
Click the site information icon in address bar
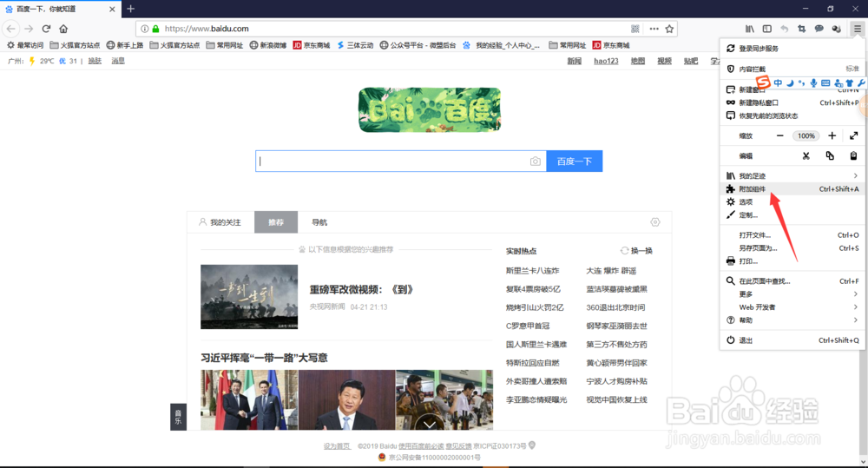tap(144, 29)
